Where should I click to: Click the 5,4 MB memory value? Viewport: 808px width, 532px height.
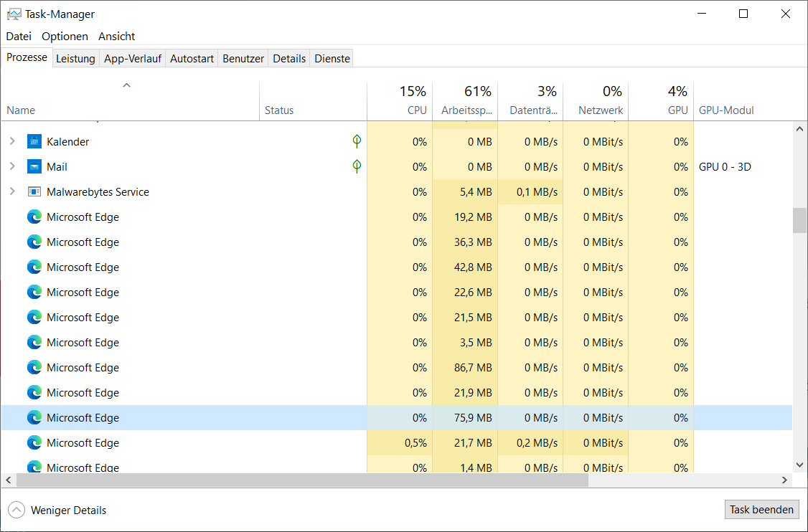click(x=476, y=192)
